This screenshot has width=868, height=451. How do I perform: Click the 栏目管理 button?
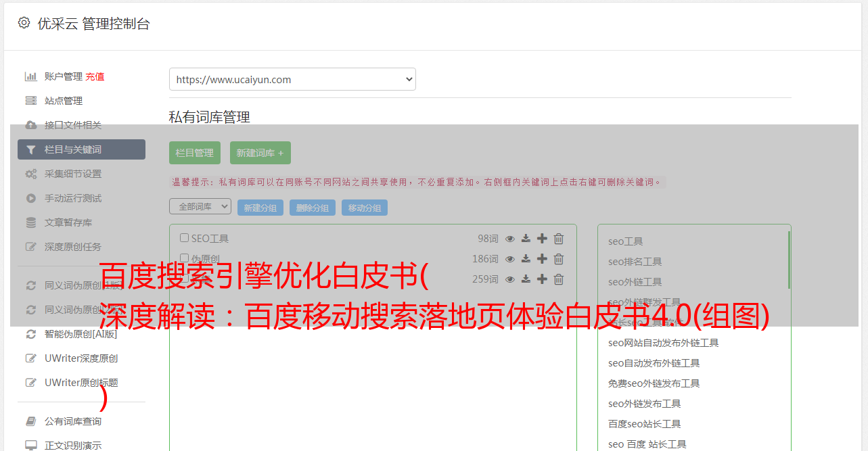click(195, 153)
